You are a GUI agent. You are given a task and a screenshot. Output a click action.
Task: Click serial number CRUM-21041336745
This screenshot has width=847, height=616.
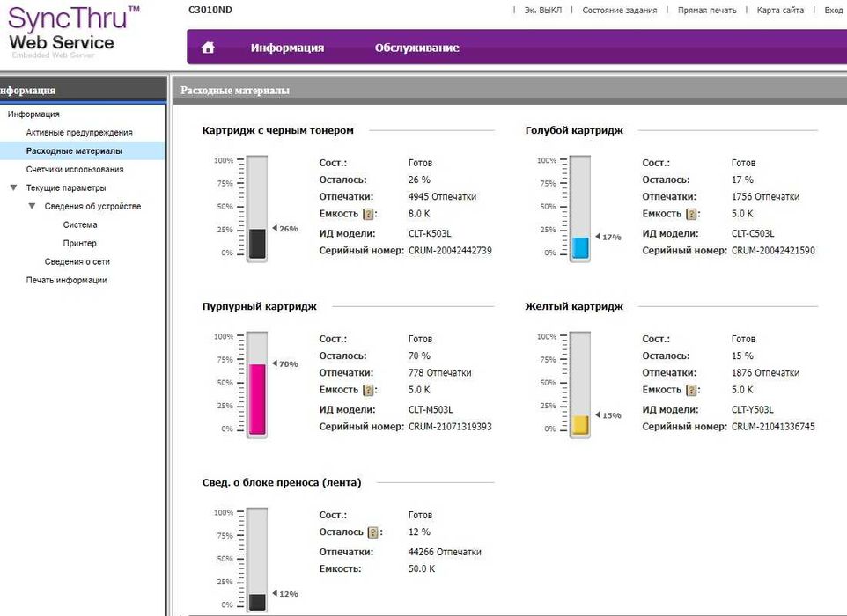point(773,427)
